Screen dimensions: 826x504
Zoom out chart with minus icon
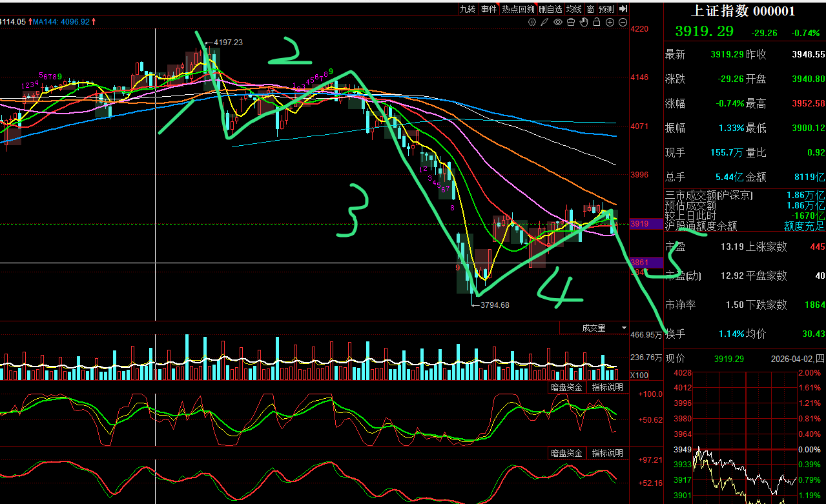coord(623,22)
